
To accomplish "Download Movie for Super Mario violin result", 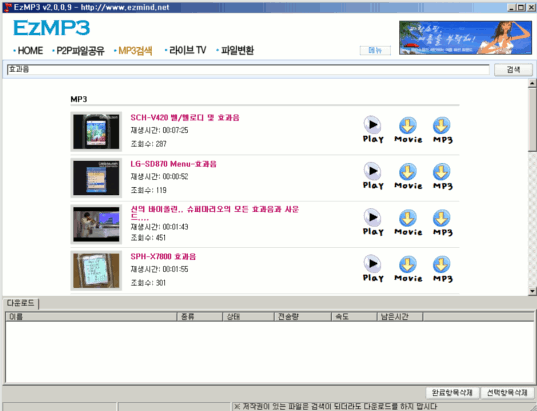I will click(x=408, y=222).
